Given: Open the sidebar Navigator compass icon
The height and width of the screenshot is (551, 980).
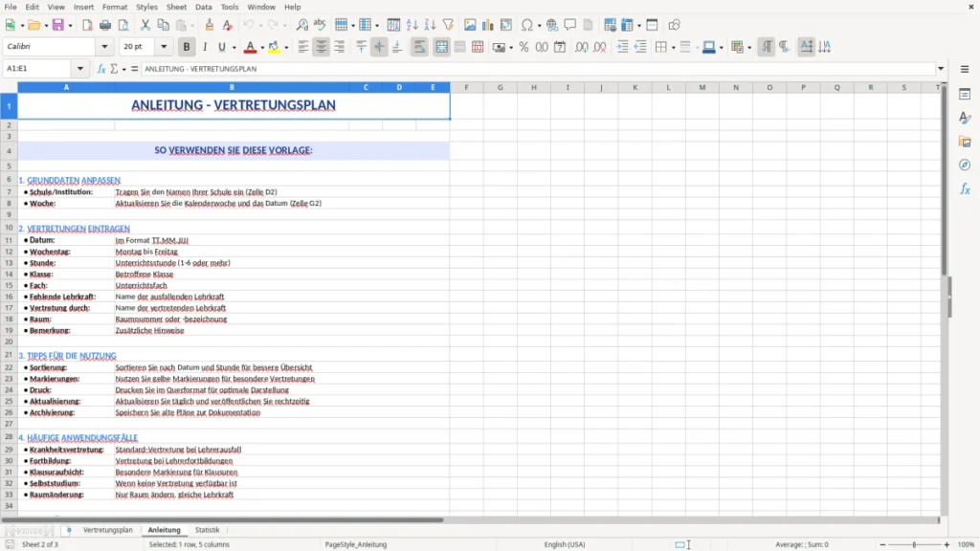Looking at the screenshot, I should (x=965, y=165).
